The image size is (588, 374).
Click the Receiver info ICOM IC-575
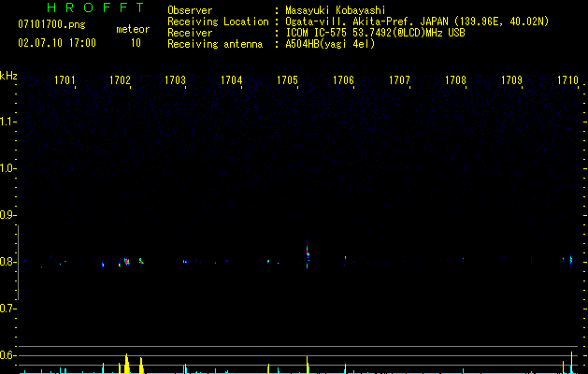316,33
